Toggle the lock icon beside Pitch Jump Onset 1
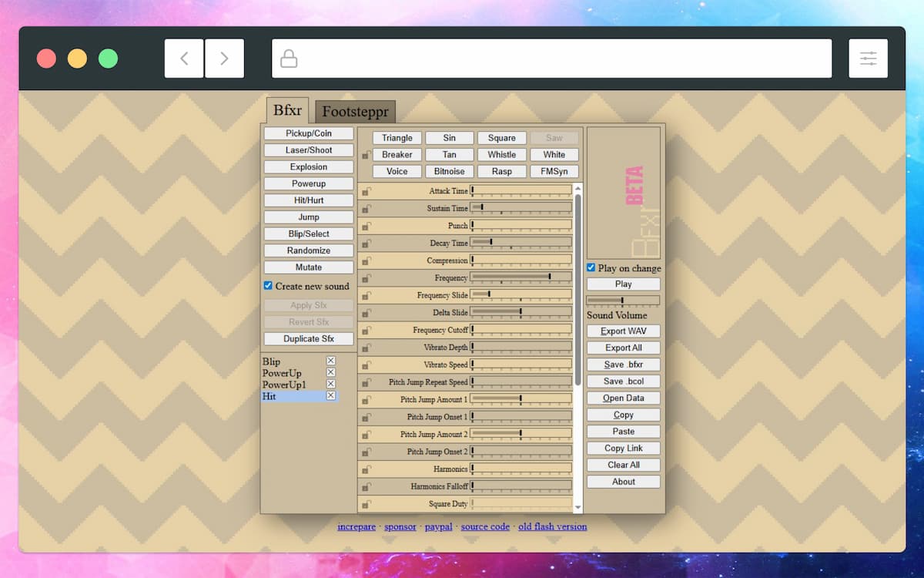The width and height of the screenshot is (924, 578). tap(367, 417)
